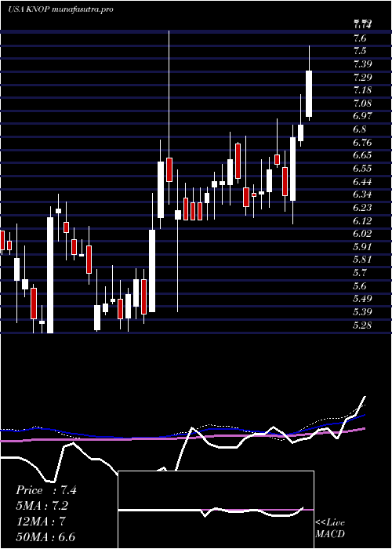Click the '<<Live MACD' label
The height and width of the screenshot is (549, 392).
pos(330,529)
